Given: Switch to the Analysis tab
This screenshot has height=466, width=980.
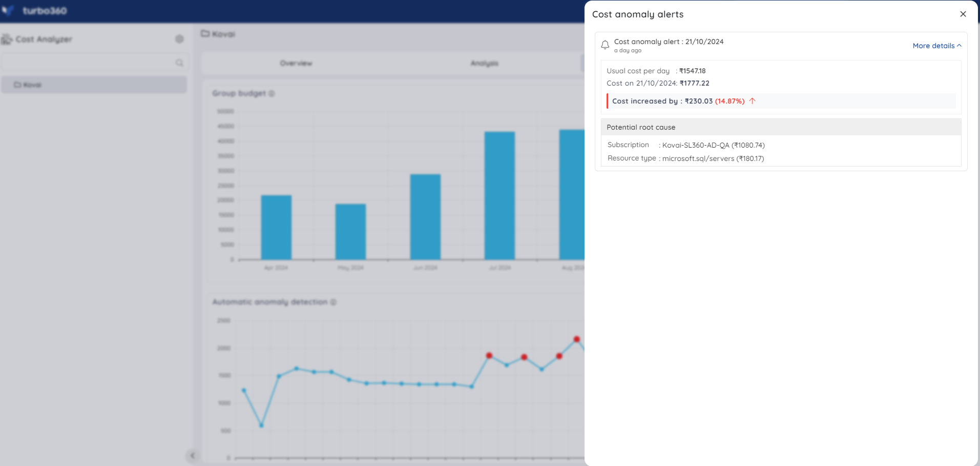Looking at the screenshot, I should coord(485,63).
